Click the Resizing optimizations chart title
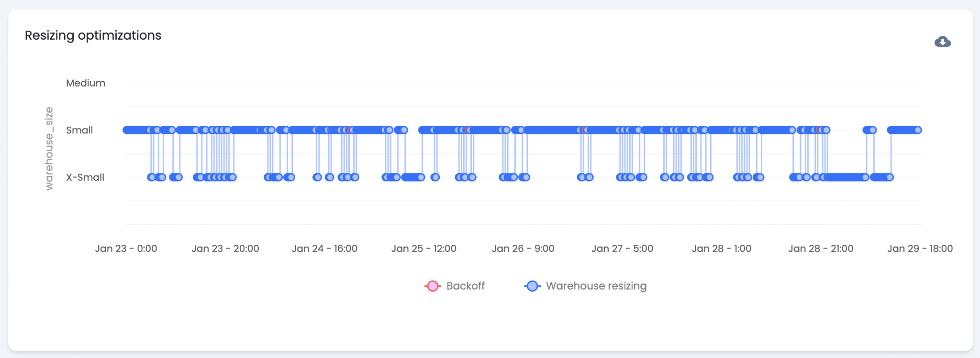Viewport: 980px width, 358px height. (x=93, y=35)
